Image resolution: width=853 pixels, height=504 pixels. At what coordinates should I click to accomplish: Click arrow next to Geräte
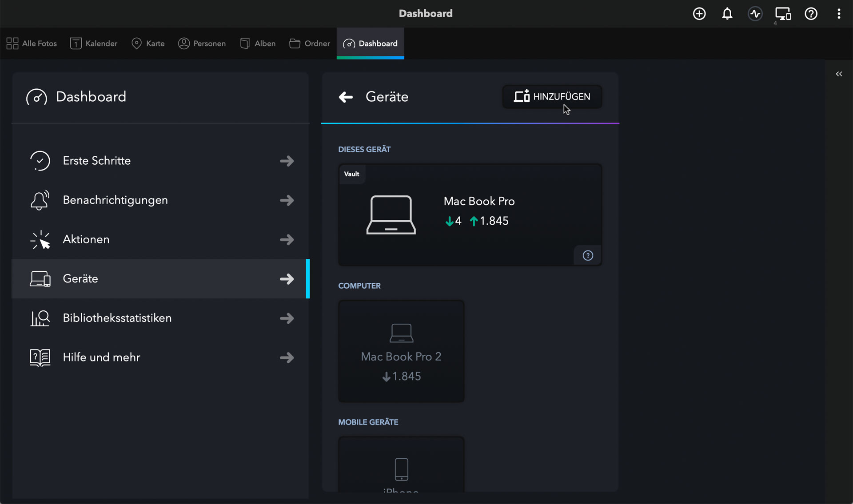pos(287,279)
